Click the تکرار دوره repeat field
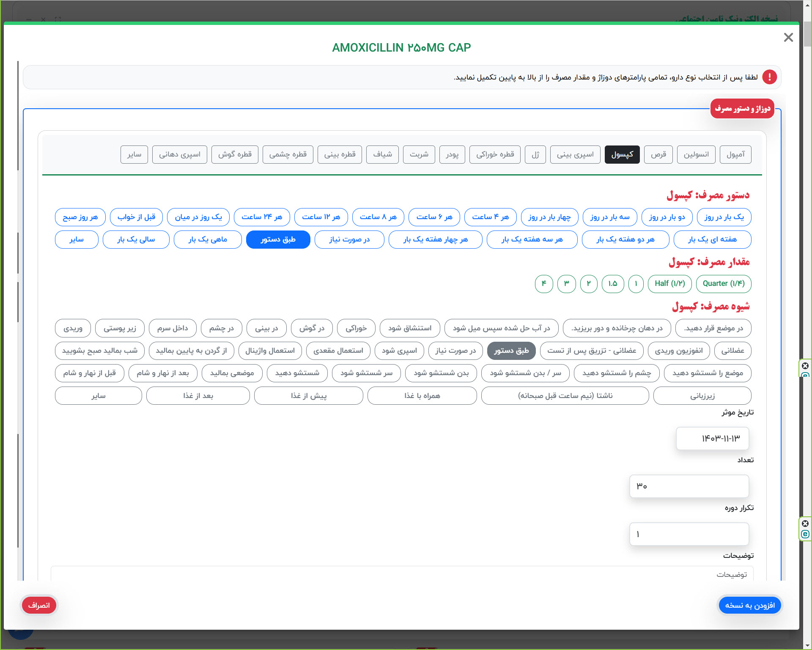 click(689, 534)
